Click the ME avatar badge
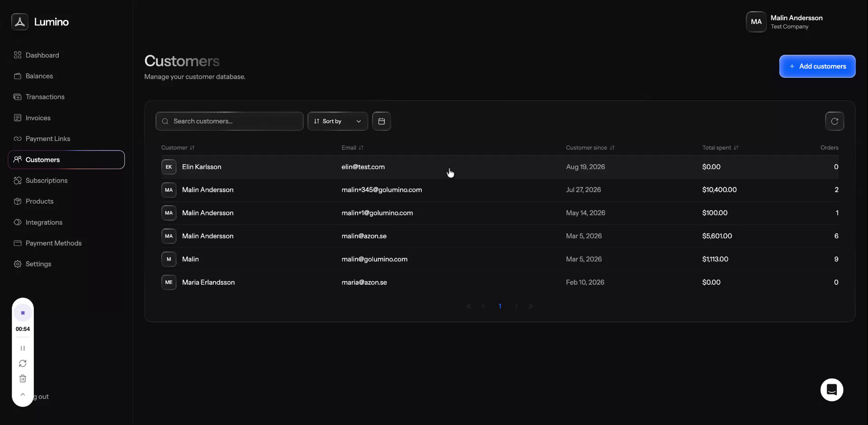Screen dimensions: 868x425 point(169,282)
